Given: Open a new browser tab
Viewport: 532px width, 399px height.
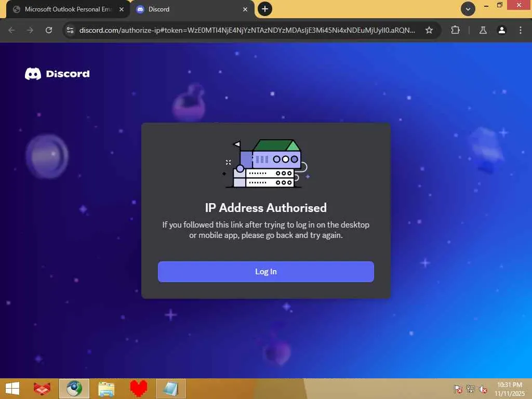Looking at the screenshot, I should click(x=265, y=9).
